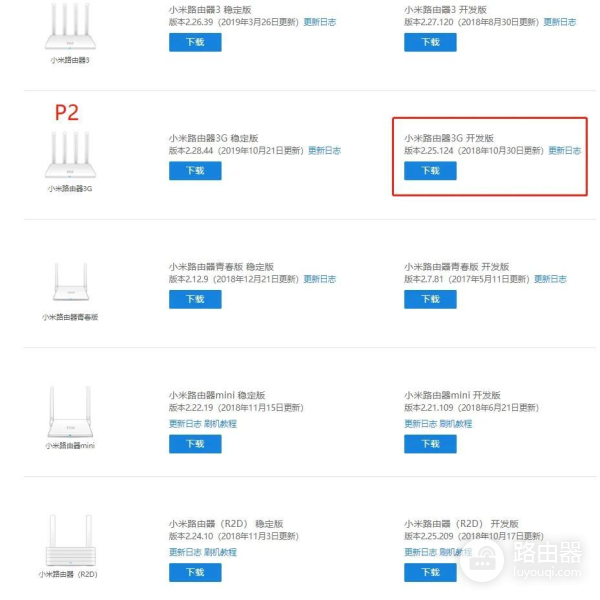This screenshot has height=600, width=600.
Task: Open 更新日志 for 小米路由器3G 开发版
Action: [x=564, y=151]
